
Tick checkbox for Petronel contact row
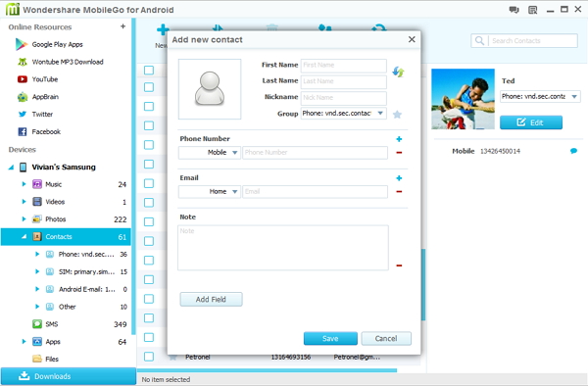click(x=149, y=357)
